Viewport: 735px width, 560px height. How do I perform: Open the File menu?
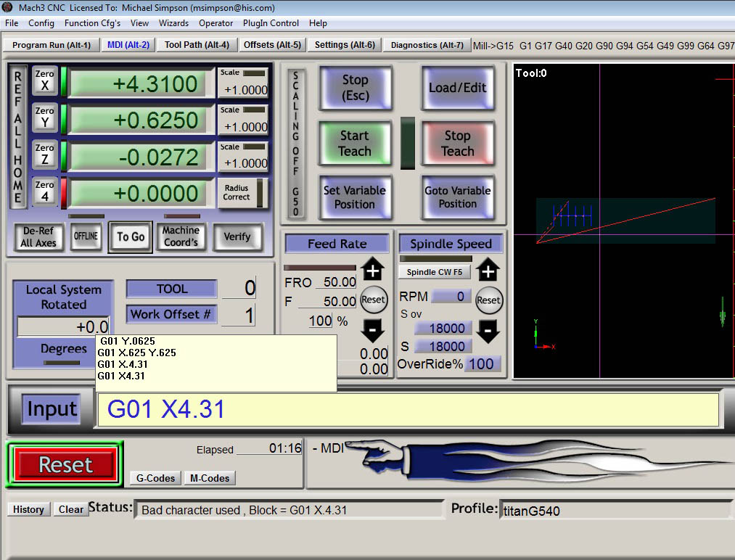[12, 23]
